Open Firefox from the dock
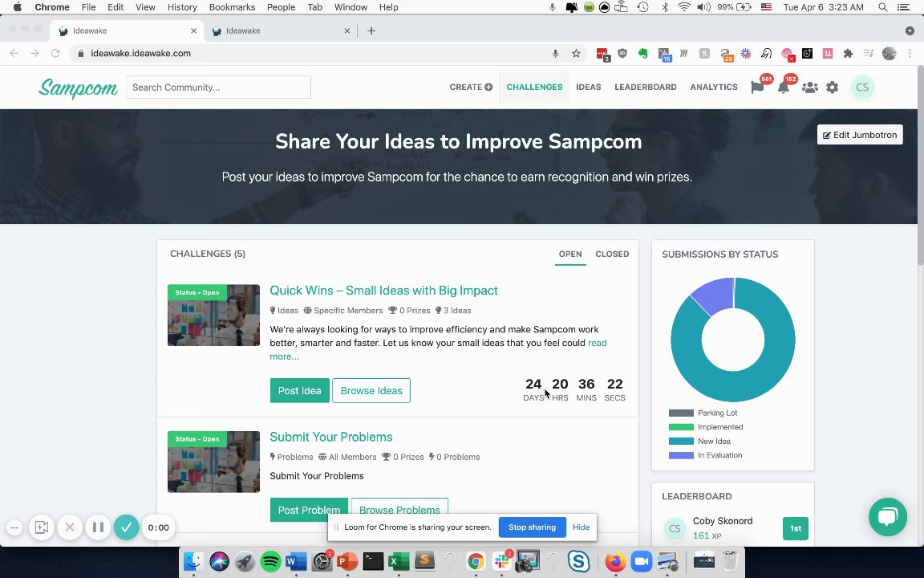This screenshot has width=924, height=578. pos(615,561)
